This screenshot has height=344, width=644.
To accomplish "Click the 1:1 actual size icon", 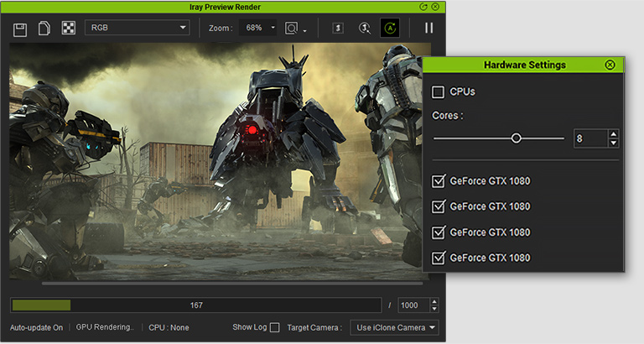I will (x=338, y=28).
